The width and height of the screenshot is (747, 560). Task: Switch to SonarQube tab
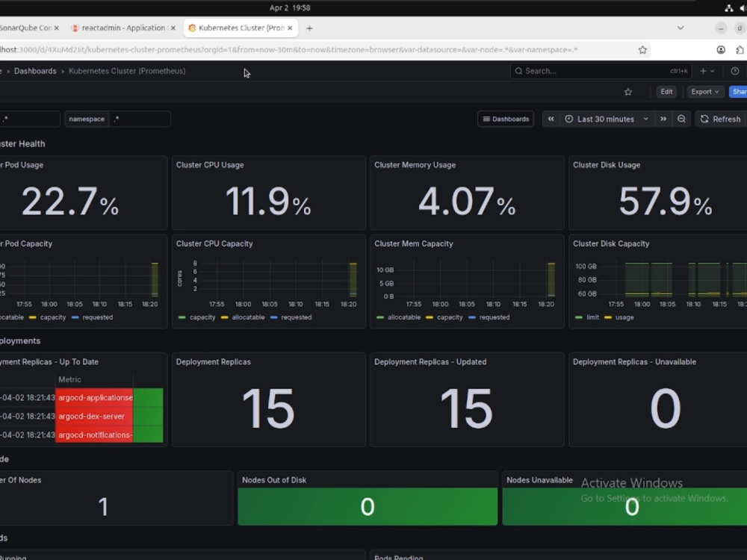click(25, 28)
